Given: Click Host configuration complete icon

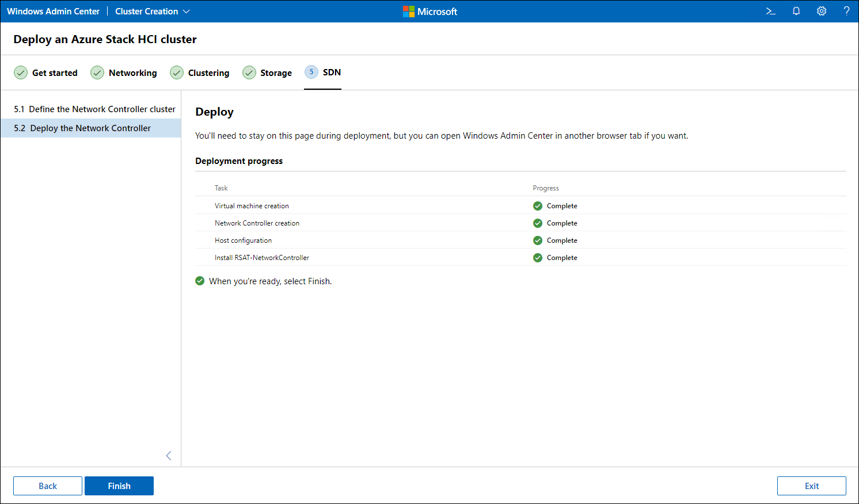Looking at the screenshot, I should pyautogui.click(x=538, y=240).
